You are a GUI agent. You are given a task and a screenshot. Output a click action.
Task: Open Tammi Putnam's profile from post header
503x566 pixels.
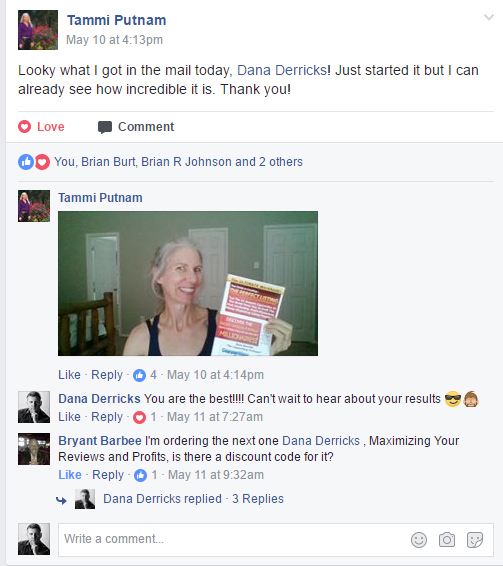coord(117,20)
